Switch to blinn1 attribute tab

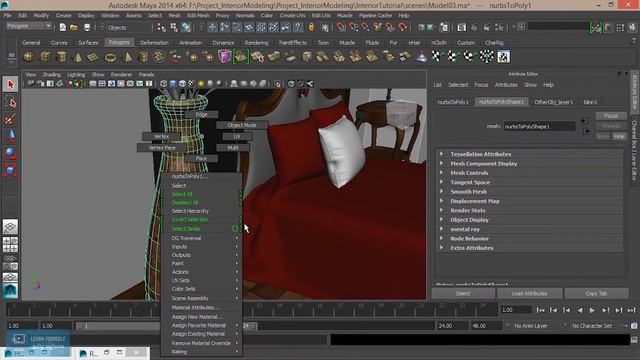[590, 102]
